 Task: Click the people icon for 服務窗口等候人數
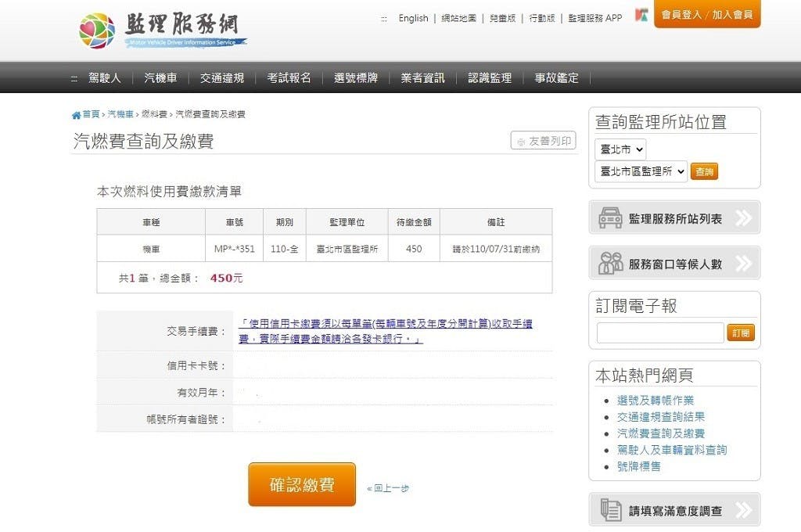[610, 264]
